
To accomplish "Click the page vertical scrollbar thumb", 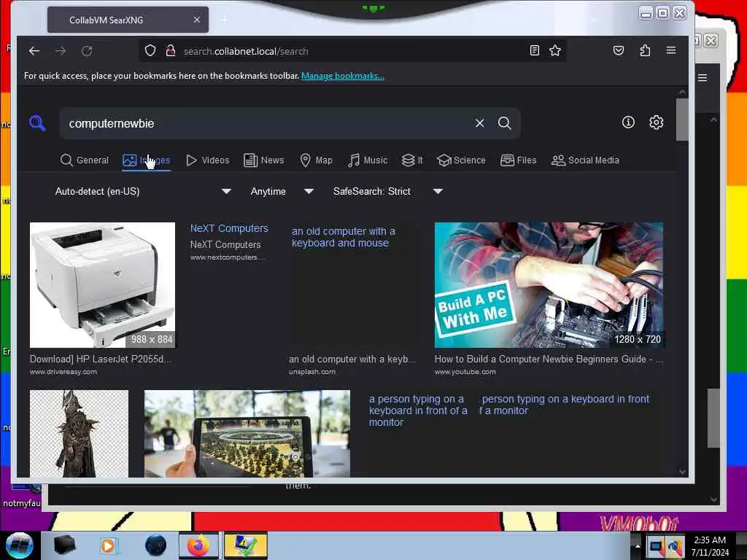I will 682,120.
